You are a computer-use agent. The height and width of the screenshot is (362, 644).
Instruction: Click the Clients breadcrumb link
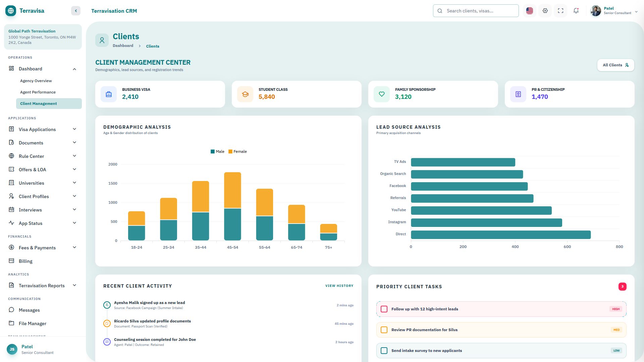(153, 46)
